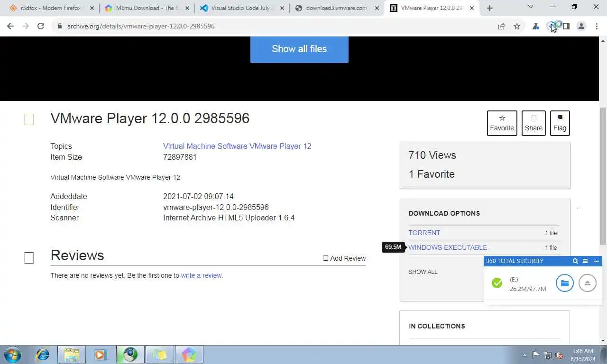The height and width of the screenshot is (364, 607).
Task: Close the Visual Studio Code tab
Action: [x=282, y=8]
